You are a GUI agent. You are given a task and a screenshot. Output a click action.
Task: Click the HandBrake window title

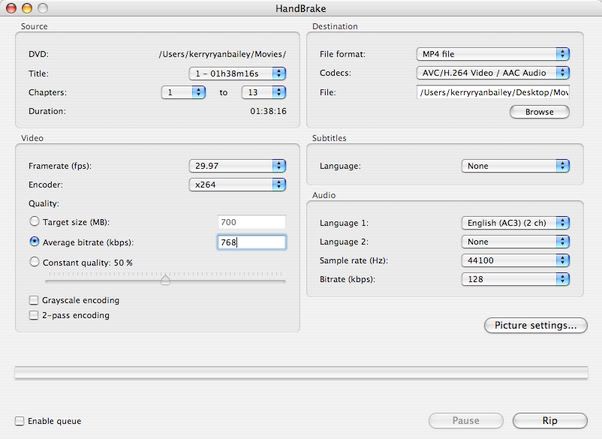click(301, 8)
